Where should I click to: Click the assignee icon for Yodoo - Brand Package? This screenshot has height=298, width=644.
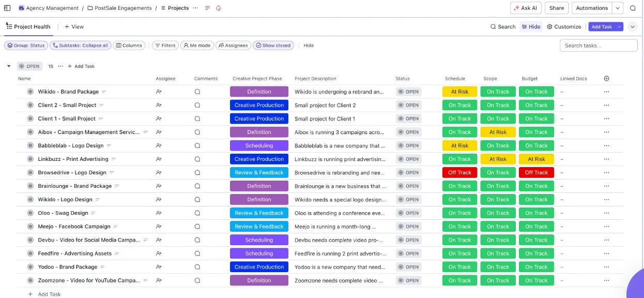(x=159, y=267)
